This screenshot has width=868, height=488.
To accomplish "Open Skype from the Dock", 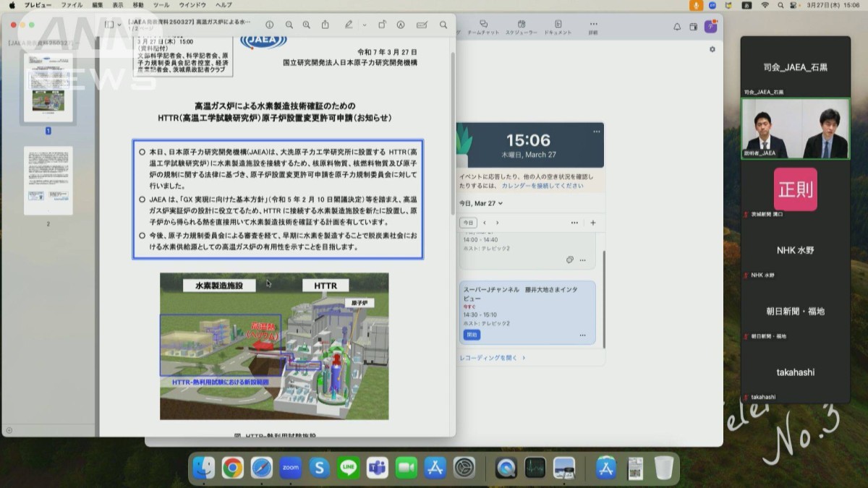I will coord(320,468).
